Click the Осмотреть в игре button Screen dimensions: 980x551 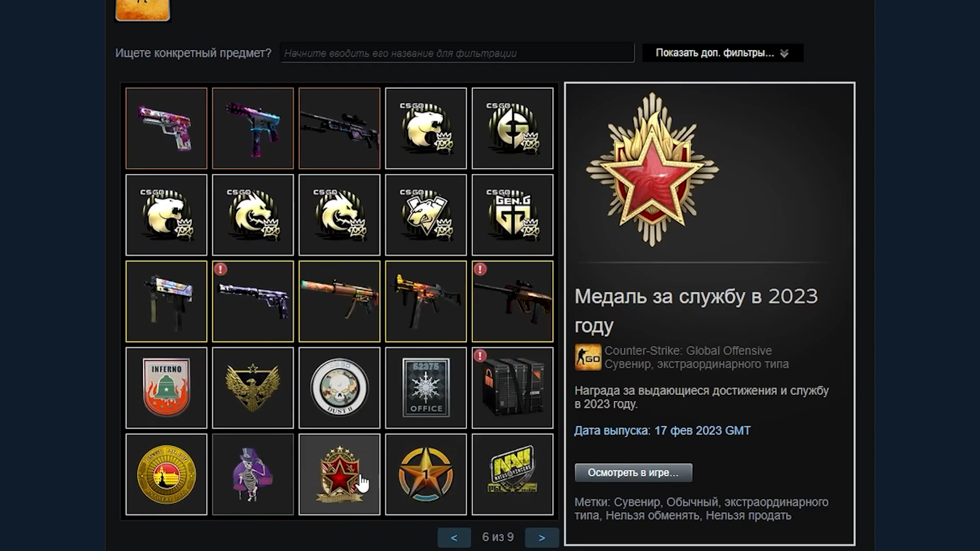[x=633, y=472]
